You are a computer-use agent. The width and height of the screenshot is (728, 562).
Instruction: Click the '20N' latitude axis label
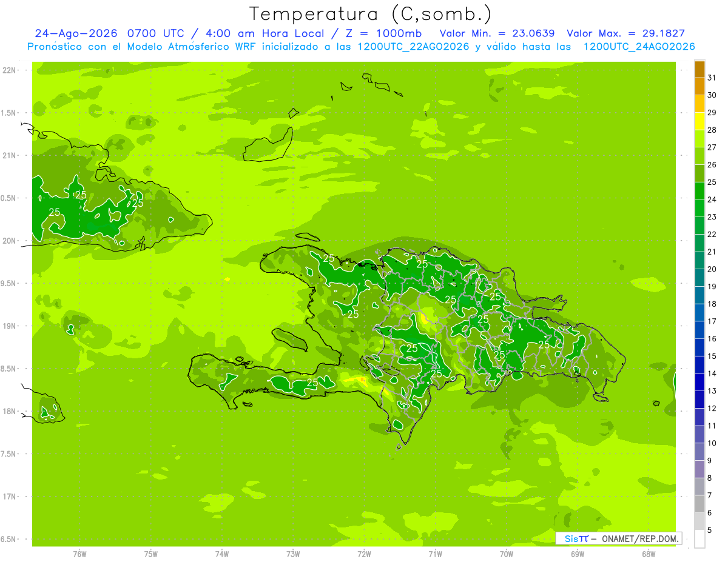[x=9, y=241]
